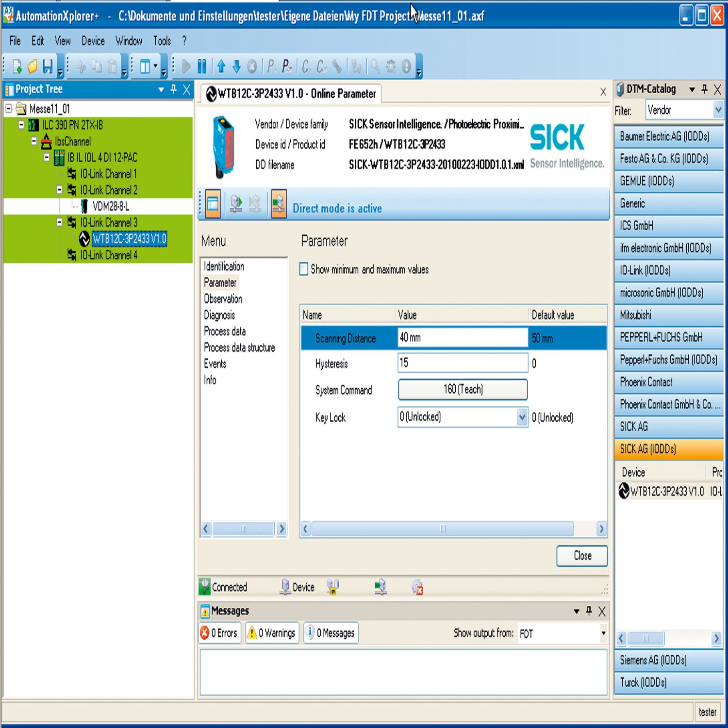
Task: Open the Device menu
Action: pos(93,41)
